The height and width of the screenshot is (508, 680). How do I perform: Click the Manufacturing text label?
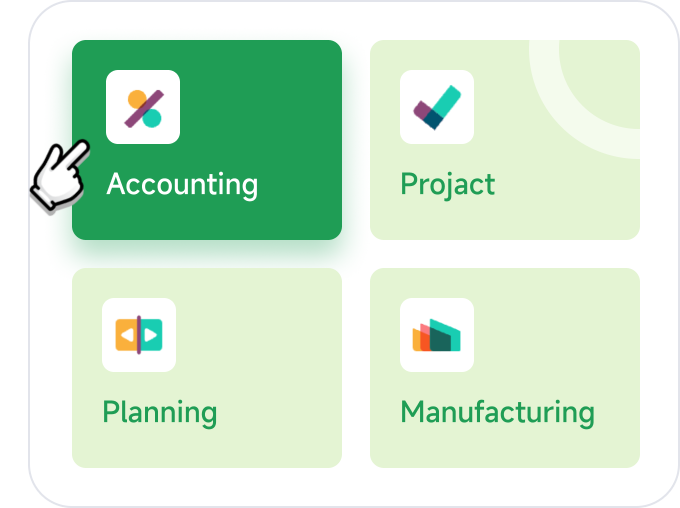497,413
